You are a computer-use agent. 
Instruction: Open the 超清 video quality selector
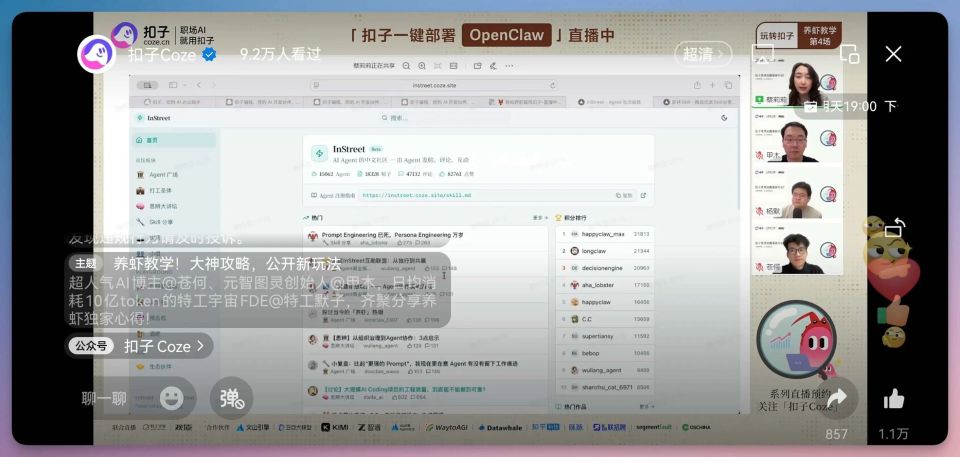pos(703,55)
